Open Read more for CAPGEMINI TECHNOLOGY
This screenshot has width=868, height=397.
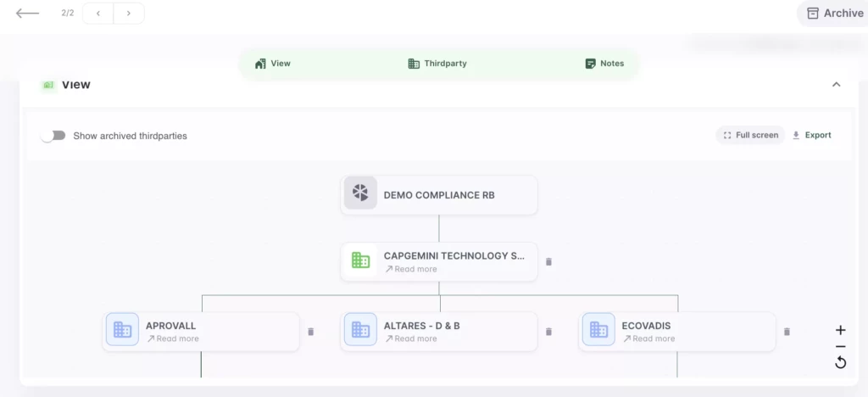tap(411, 269)
